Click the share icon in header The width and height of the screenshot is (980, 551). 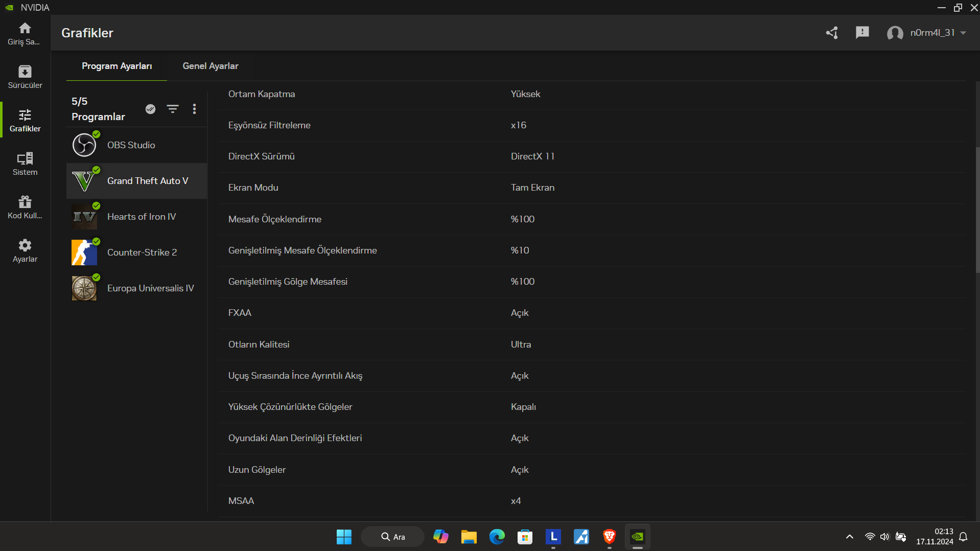(x=832, y=33)
